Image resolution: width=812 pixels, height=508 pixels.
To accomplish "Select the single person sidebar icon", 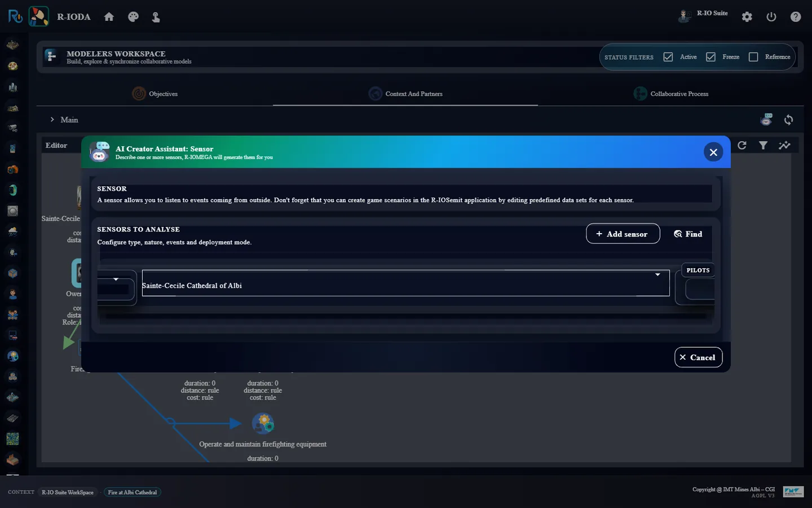I will (12, 294).
